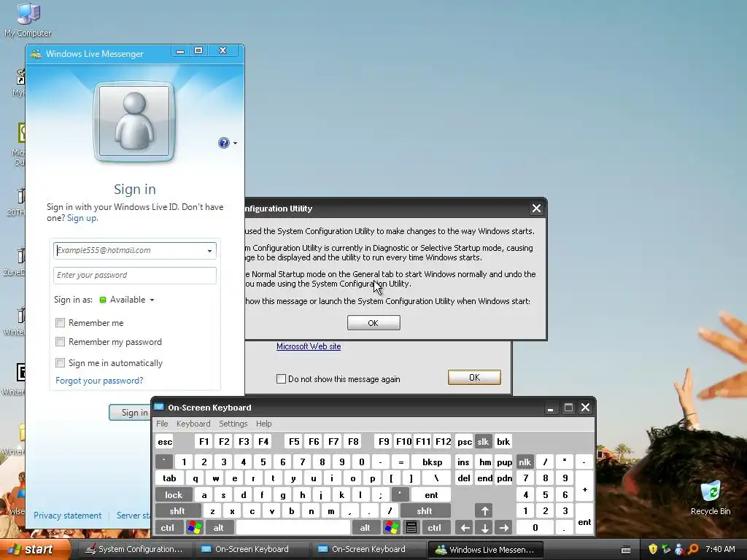Check Remember my password checkbox
This screenshot has width=747, height=560.
[x=60, y=342]
